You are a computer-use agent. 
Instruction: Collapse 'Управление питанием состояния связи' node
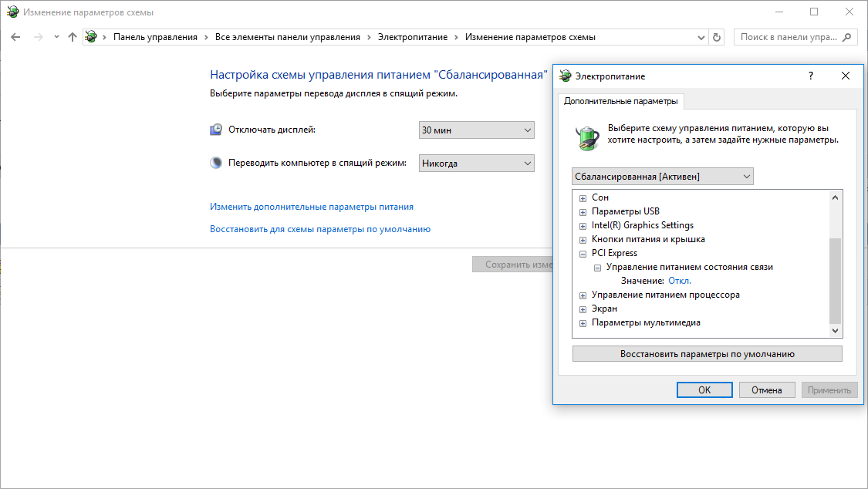pyautogui.click(x=597, y=268)
